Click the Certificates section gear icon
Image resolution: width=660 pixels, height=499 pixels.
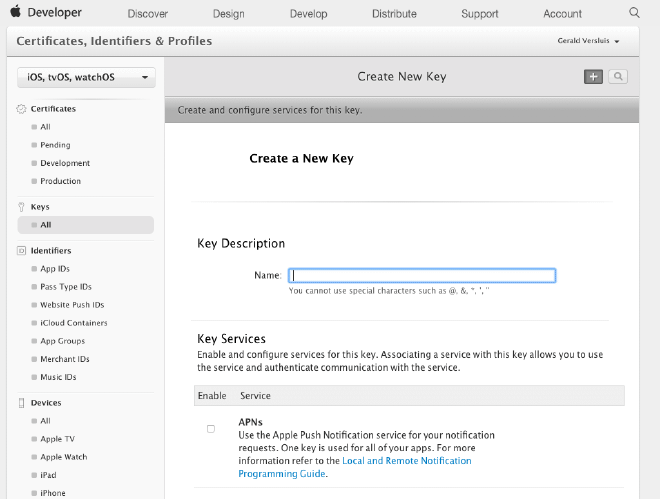click(21, 109)
